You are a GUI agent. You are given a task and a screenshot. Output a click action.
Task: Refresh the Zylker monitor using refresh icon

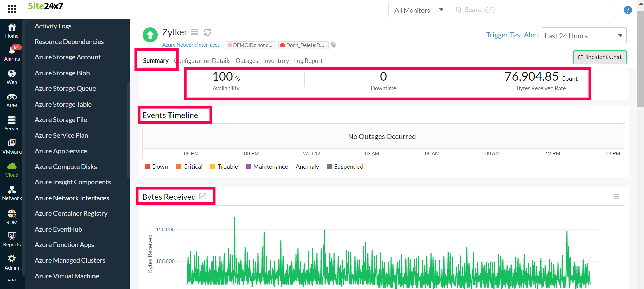207,32
